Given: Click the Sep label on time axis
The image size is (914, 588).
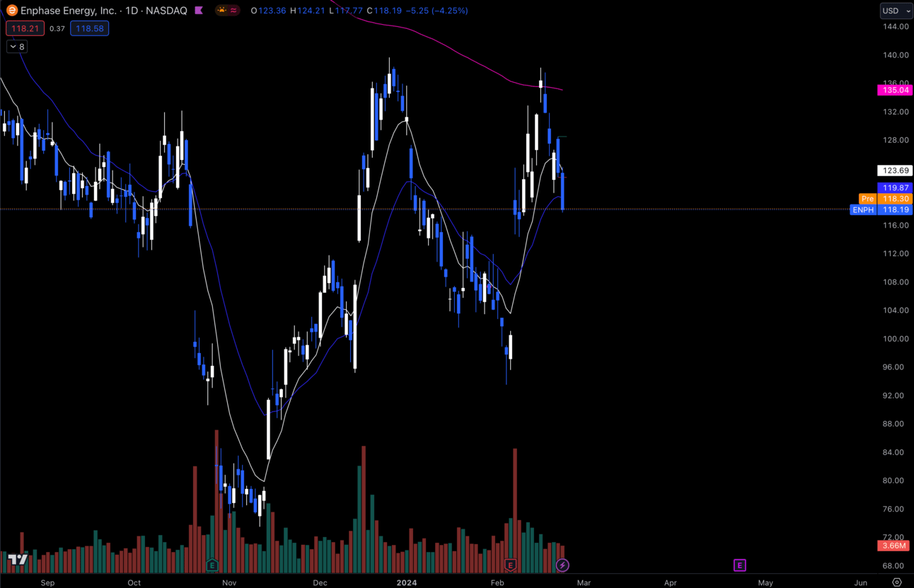Looking at the screenshot, I should (x=47, y=582).
